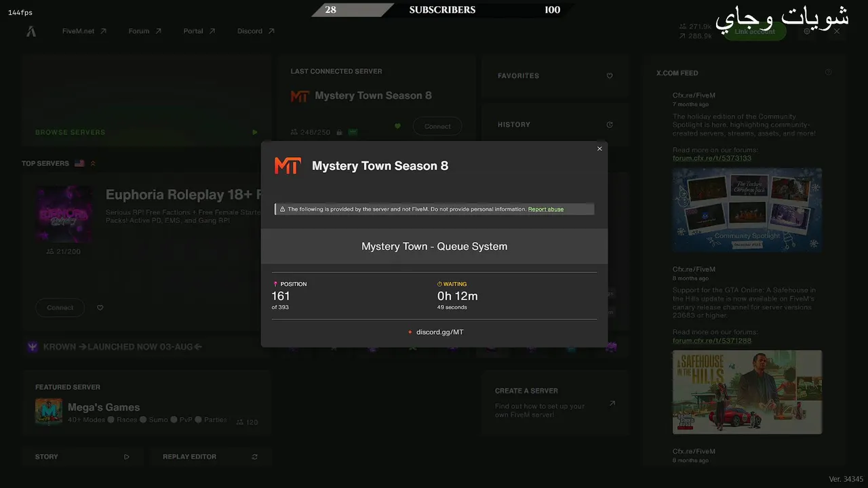Click the Mega's Games server title

coord(104,407)
